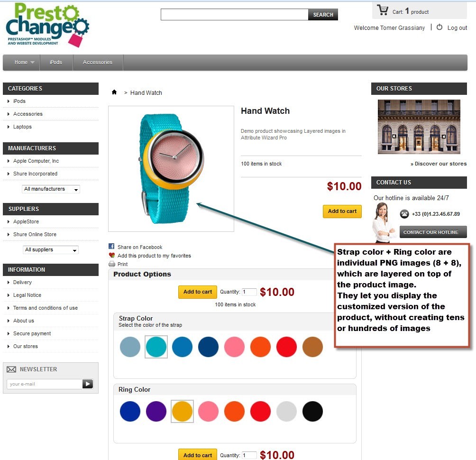476x460 pixels.
Task: Open the Accessories menu tab
Action: pos(98,62)
